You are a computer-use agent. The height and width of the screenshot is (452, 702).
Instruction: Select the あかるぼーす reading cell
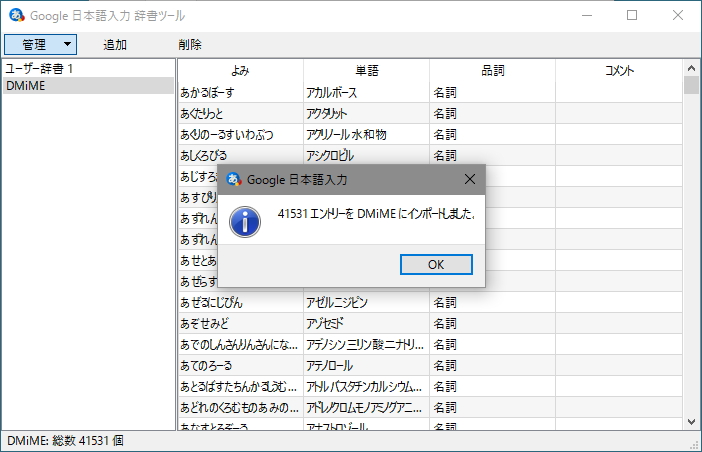pyautogui.click(x=240, y=93)
